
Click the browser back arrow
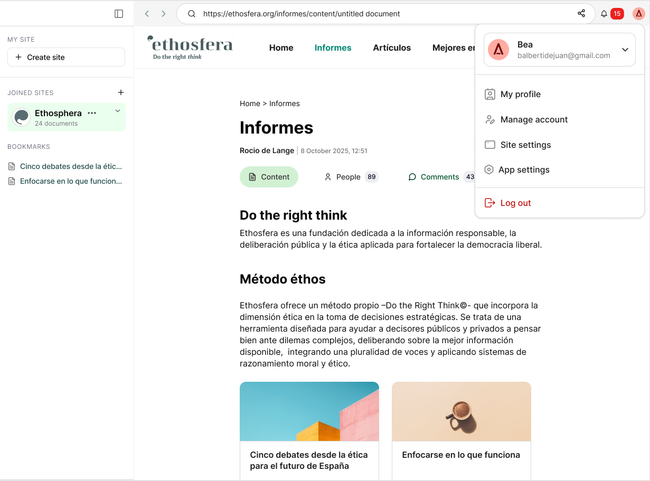(x=147, y=14)
